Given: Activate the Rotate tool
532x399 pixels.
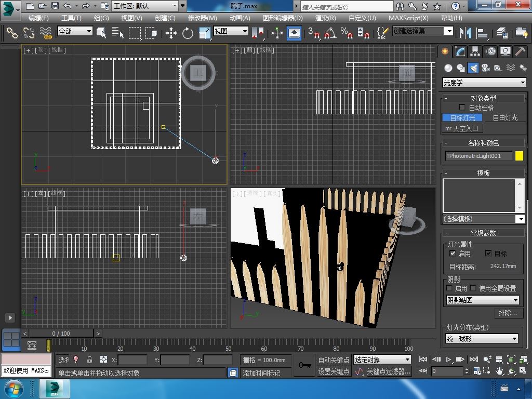Looking at the screenshot, I should click(188, 33).
